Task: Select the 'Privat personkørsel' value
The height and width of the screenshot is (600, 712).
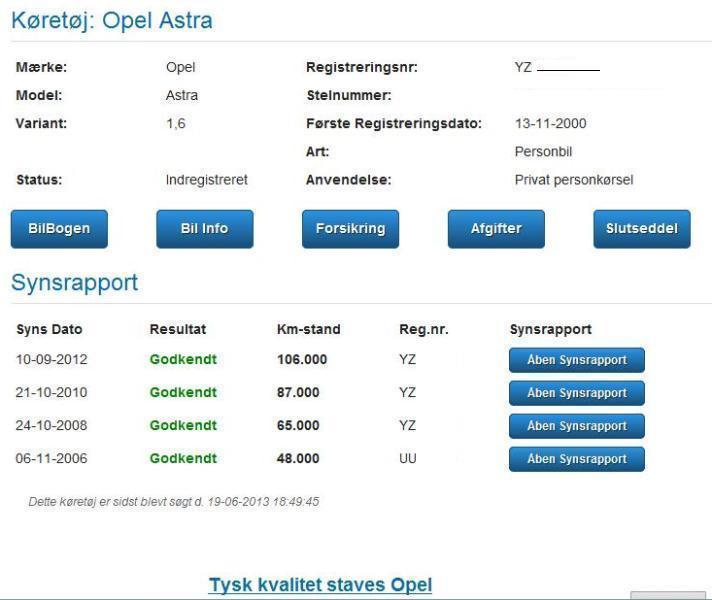Action: click(x=574, y=180)
